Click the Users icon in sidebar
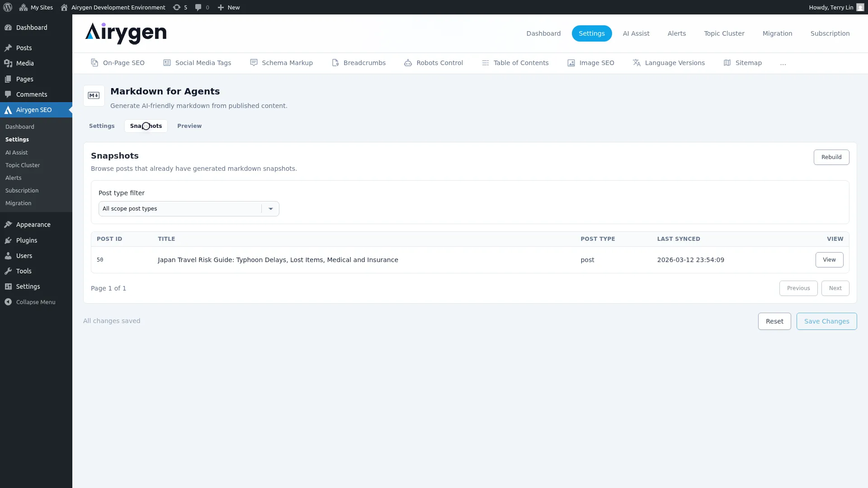The height and width of the screenshot is (488, 868). coord(8,256)
